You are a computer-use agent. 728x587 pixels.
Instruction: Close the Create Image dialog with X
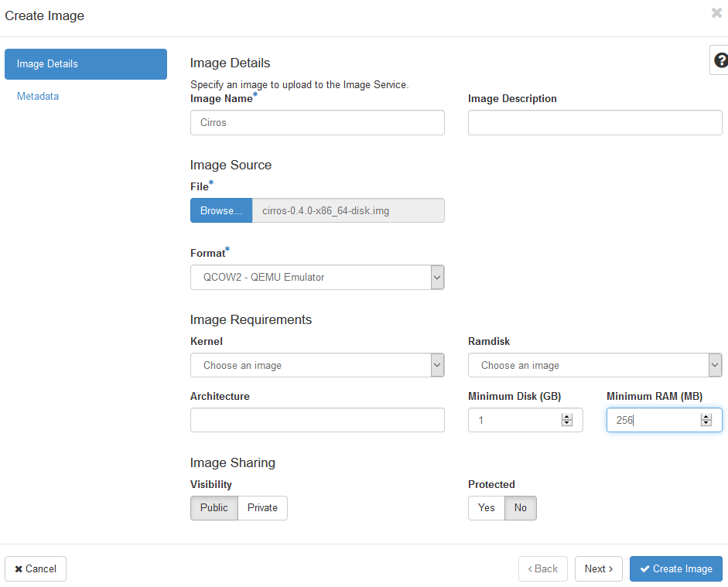[x=716, y=13]
